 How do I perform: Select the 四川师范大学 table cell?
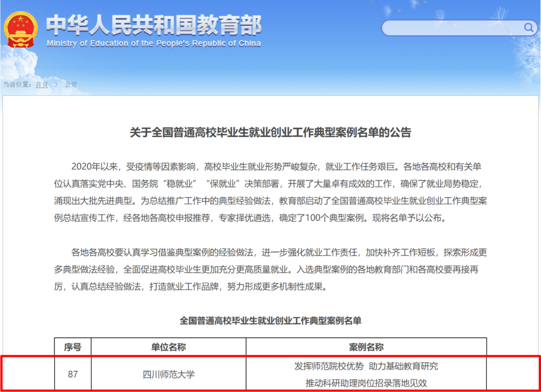coord(169,374)
